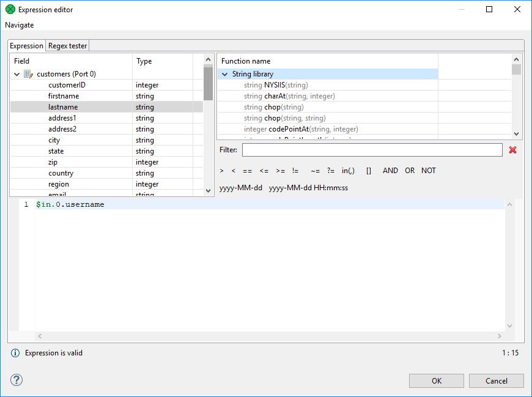532x397 pixels.
Task: Select the charAt(string, integer) function
Action: pyautogui.click(x=289, y=96)
